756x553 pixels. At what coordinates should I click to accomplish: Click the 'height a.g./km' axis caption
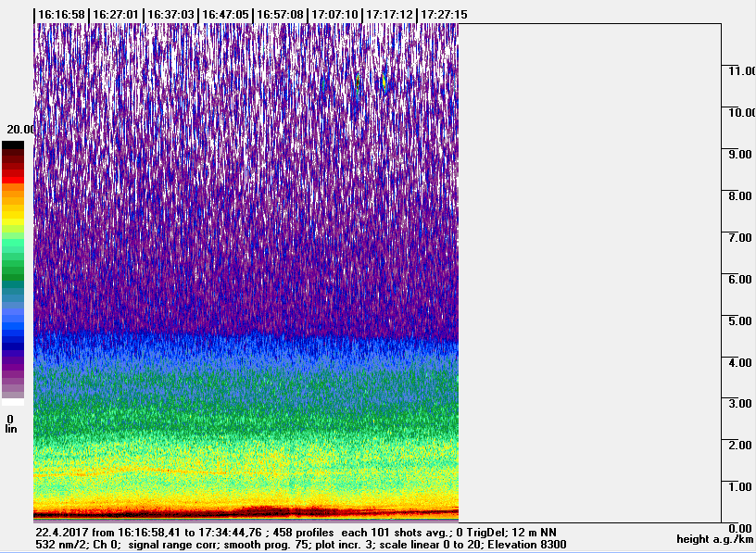(715, 539)
